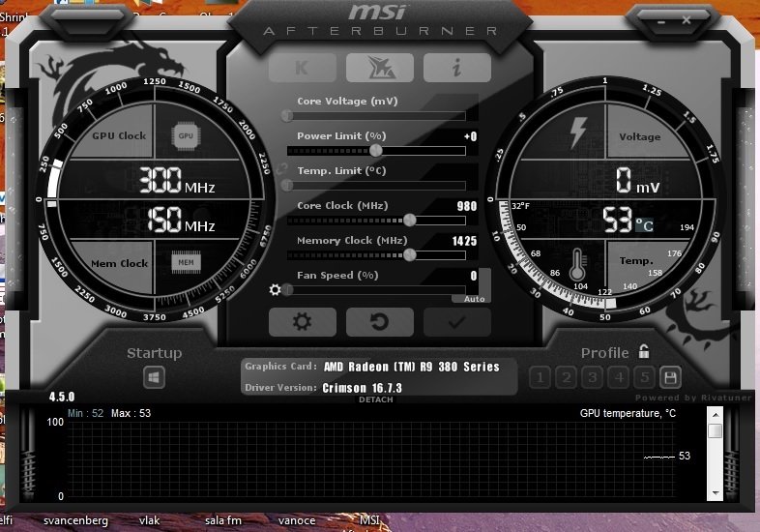Select profile slot 1
760x532 pixels.
pyautogui.click(x=541, y=378)
